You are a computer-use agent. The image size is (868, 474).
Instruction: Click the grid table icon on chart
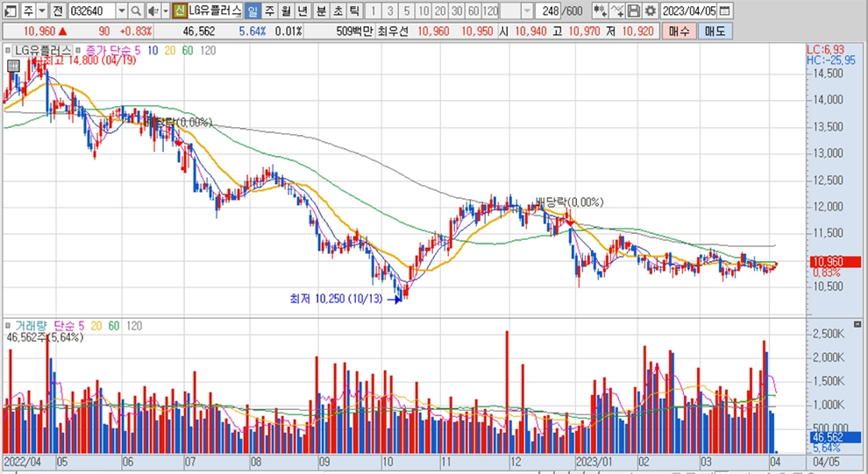(13, 66)
